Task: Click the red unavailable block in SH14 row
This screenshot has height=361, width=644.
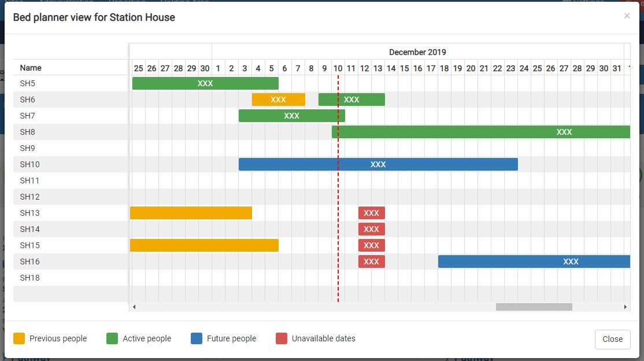Action: [x=371, y=229]
